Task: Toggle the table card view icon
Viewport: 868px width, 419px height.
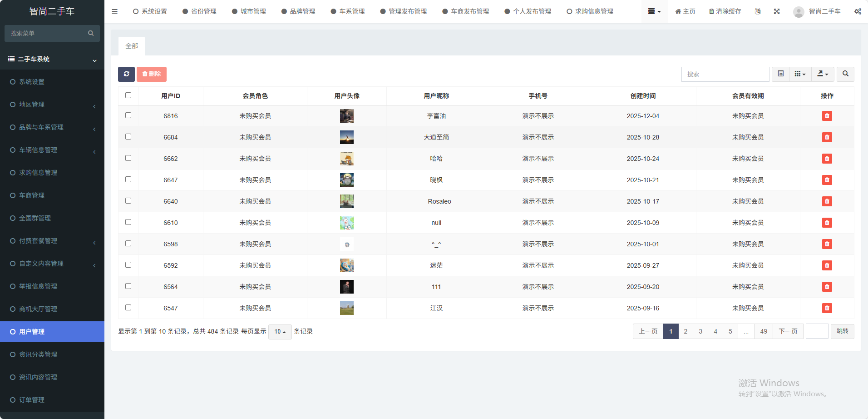Action: click(780, 74)
